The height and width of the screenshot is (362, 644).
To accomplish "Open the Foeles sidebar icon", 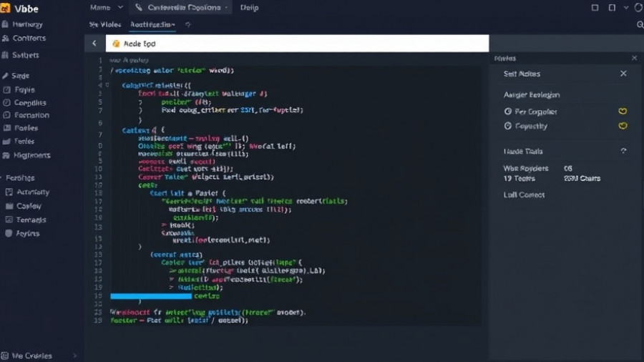I will pos(6,128).
